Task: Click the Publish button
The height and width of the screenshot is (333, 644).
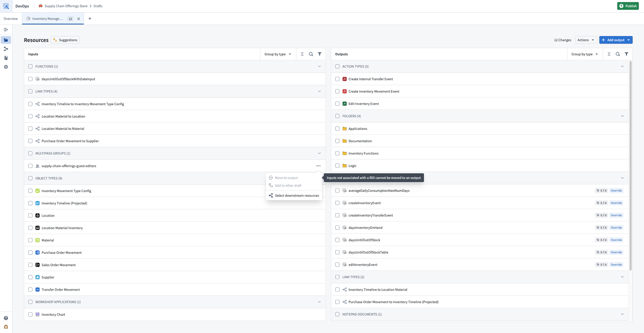Action: 628,6
